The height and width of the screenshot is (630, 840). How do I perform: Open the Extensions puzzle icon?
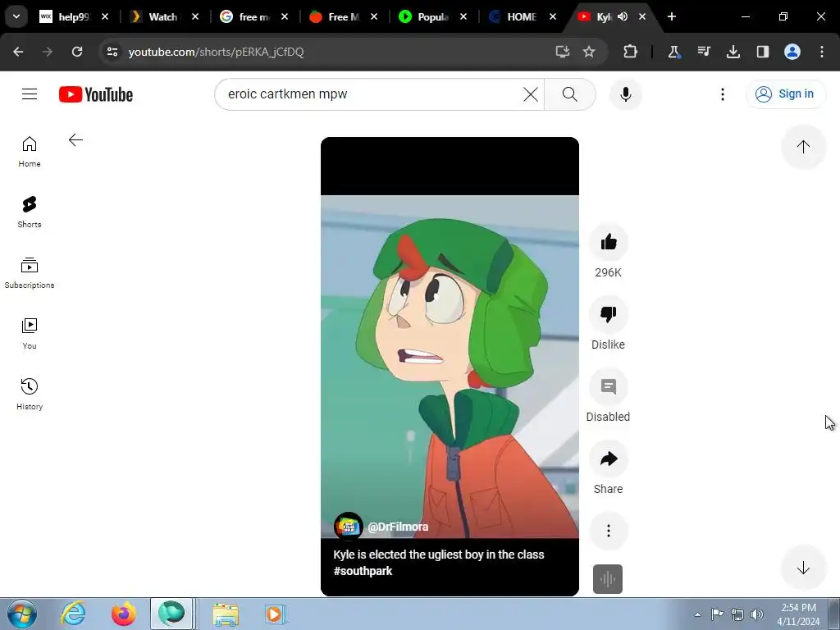[x=631, y=52]
